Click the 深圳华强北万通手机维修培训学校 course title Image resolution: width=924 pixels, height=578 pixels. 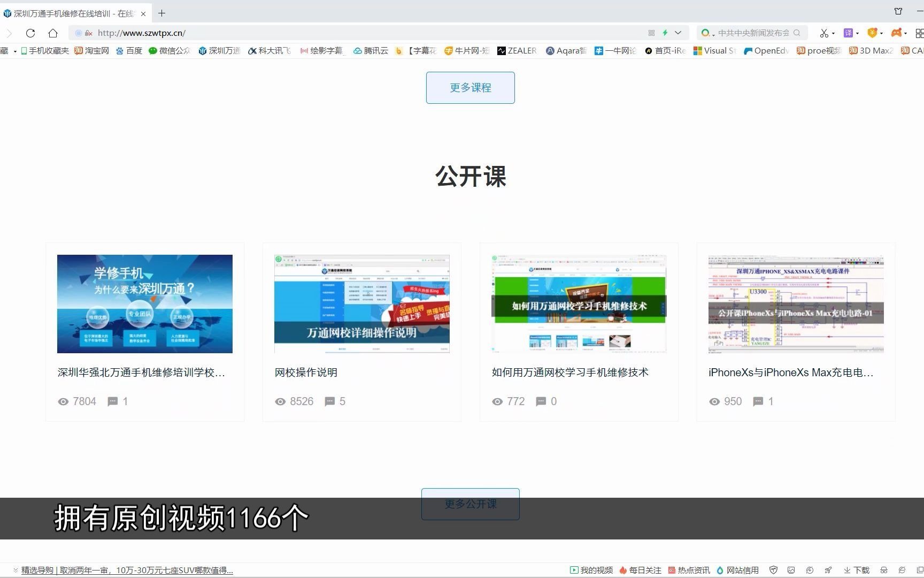141,372
